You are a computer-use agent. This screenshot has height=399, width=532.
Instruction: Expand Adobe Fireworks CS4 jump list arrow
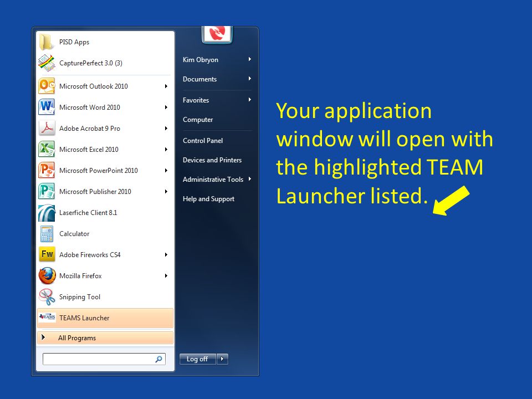pyautogui.click(x=166, y=254)
